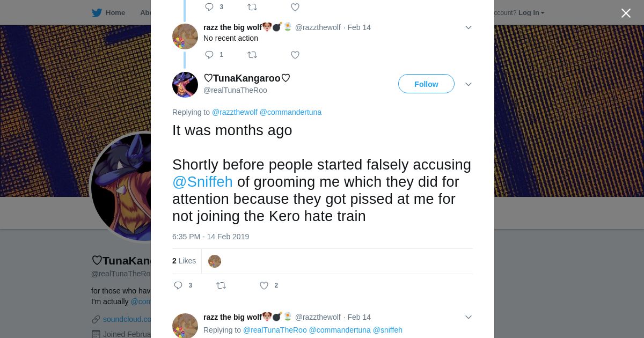Open the Log in dropdown
The image size is (644, 338).
pyautogui.click(x=531, y=13)
